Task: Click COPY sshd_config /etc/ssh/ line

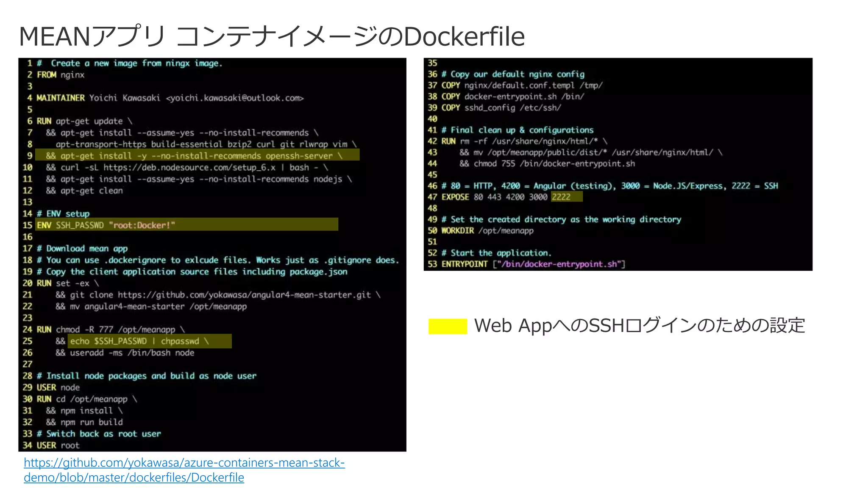Action: coord(501,108)
